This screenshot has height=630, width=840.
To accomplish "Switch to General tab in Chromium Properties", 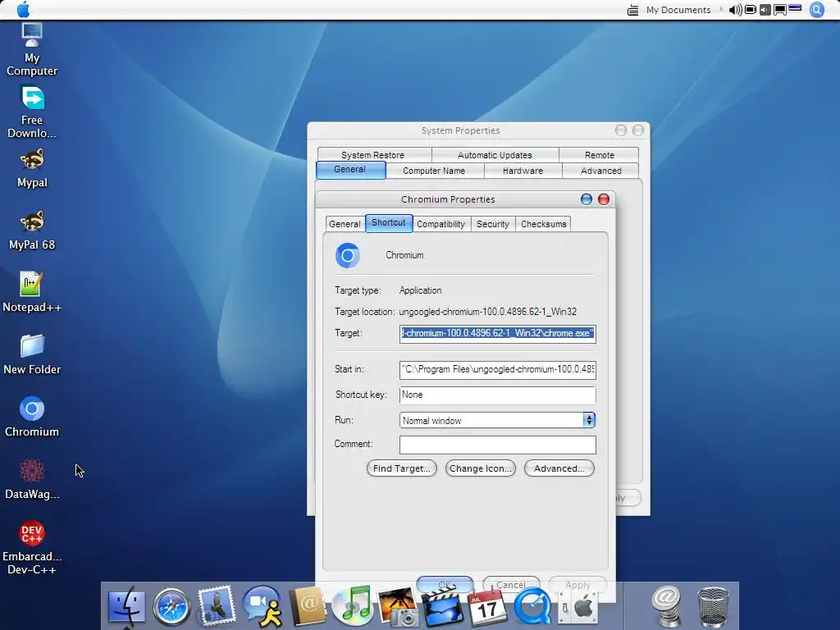I will [345, 224].
